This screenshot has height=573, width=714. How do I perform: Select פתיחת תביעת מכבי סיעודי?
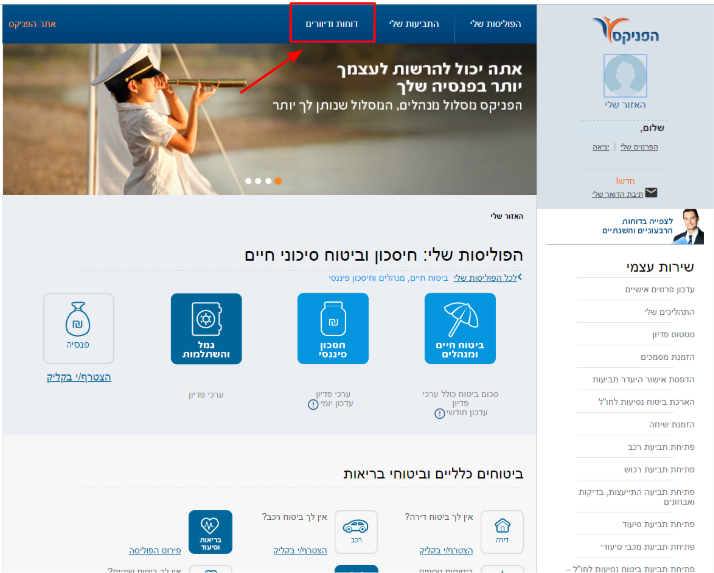click(648, 547)
